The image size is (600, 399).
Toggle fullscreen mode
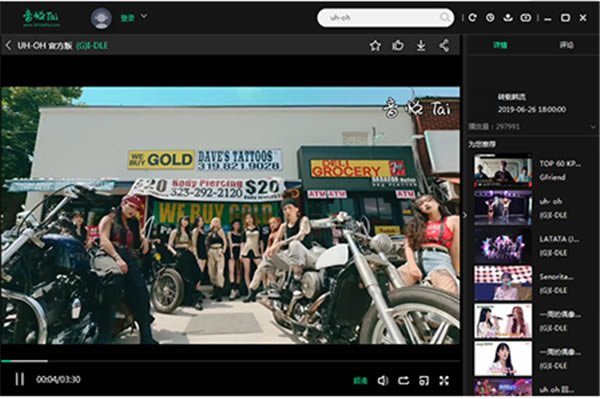pyautogui.click(x=444, y=380)
